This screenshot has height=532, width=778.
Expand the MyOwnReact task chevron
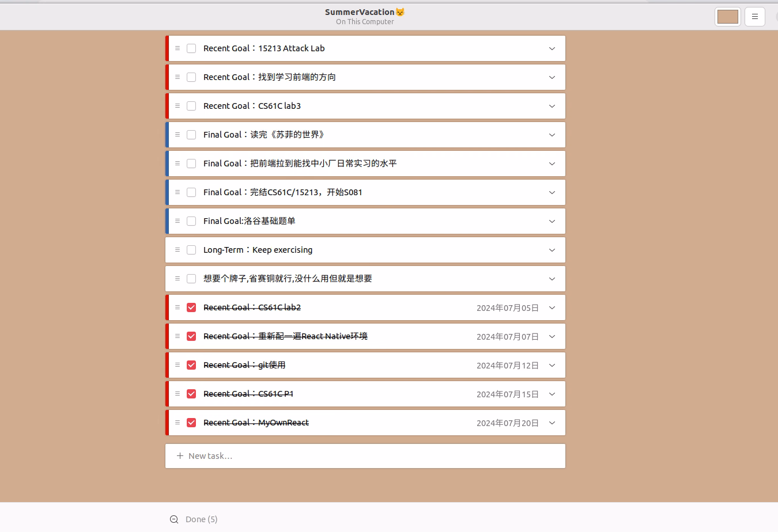pos(552,423)
